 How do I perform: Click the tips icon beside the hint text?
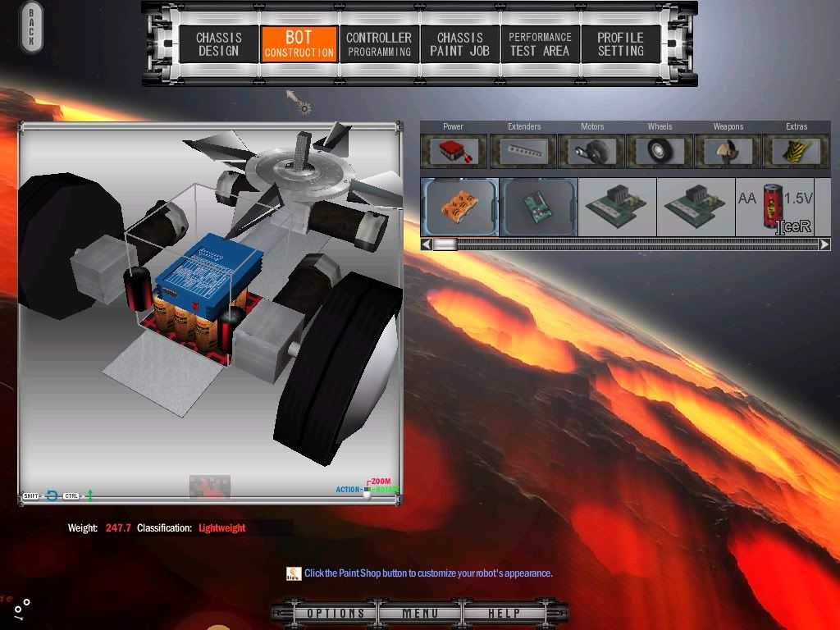tap(294, 573)
